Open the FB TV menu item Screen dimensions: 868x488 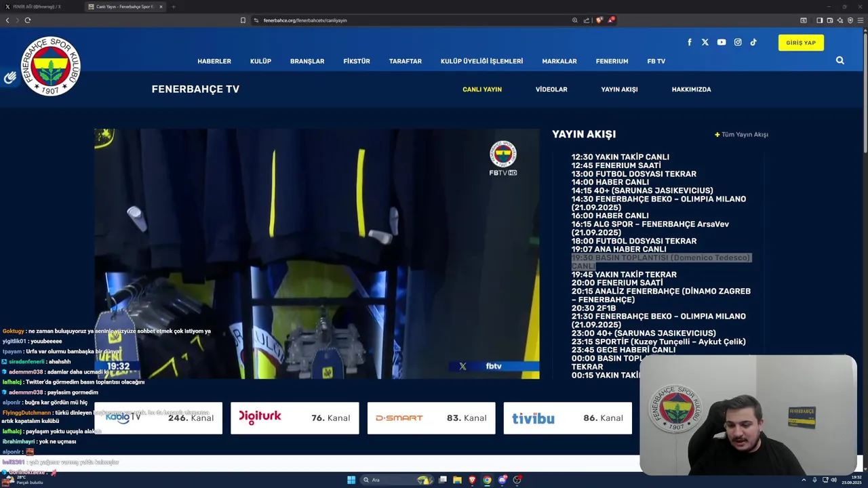656,61
